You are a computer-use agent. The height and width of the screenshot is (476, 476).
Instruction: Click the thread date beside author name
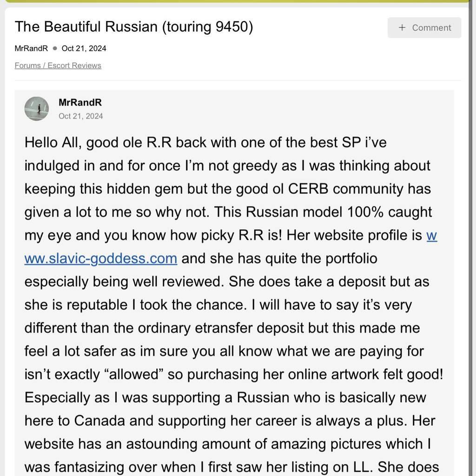(84, 48)
